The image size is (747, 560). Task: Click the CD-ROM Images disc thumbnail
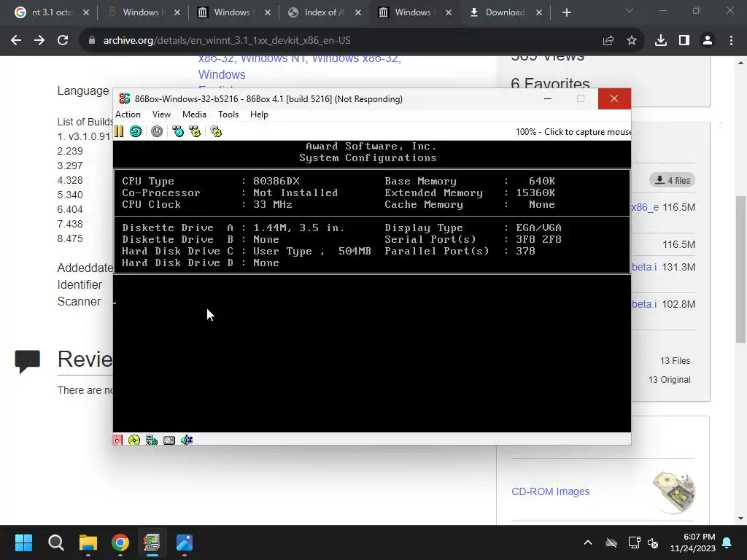click(673, 492)
